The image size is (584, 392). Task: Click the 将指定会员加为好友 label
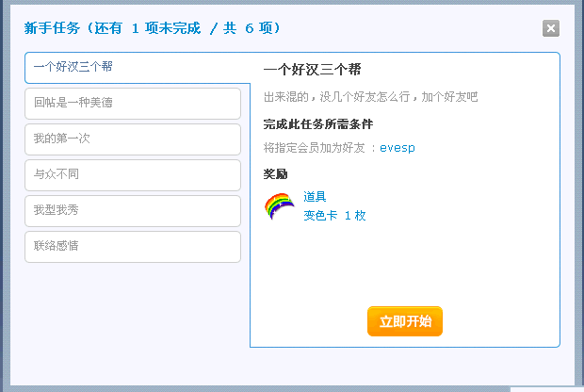click(x=314, y=148)
